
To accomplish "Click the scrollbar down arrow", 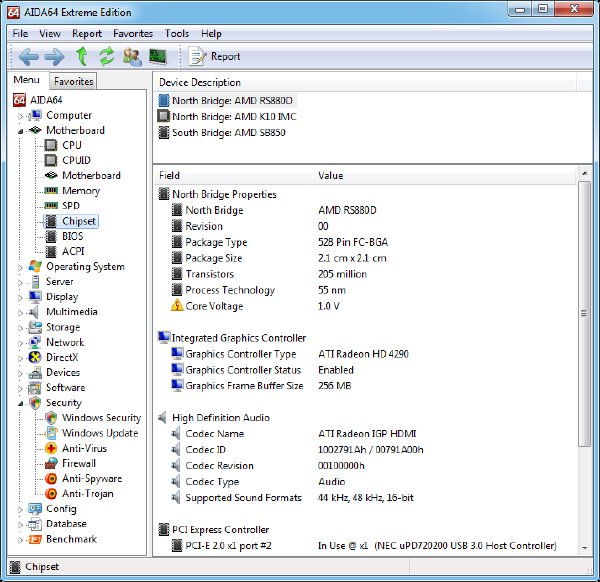I will 584,549.
